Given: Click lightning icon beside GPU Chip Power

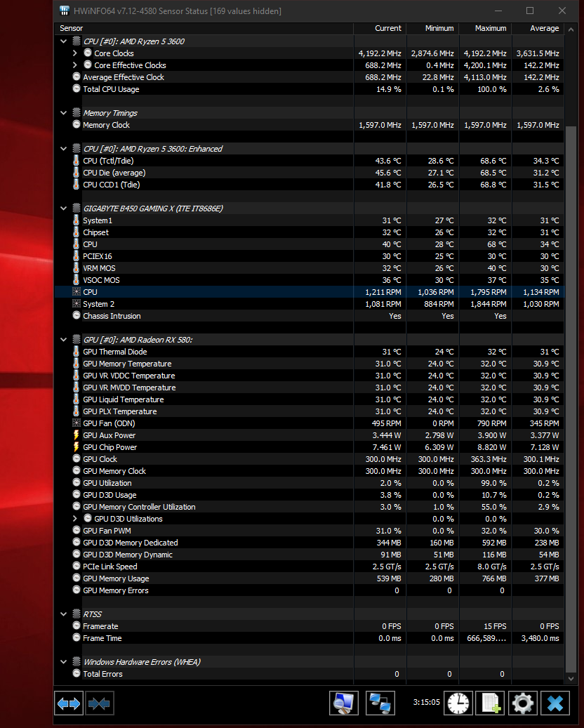Looking at the screenshot, I should click(x=76, y=447).
